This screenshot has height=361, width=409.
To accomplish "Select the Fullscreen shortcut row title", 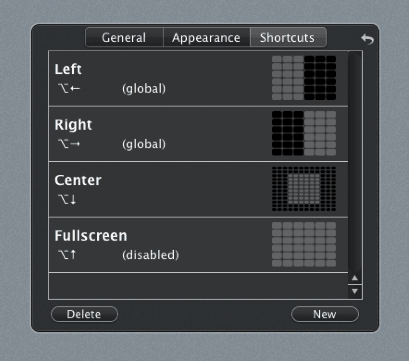I will point(91,236).
